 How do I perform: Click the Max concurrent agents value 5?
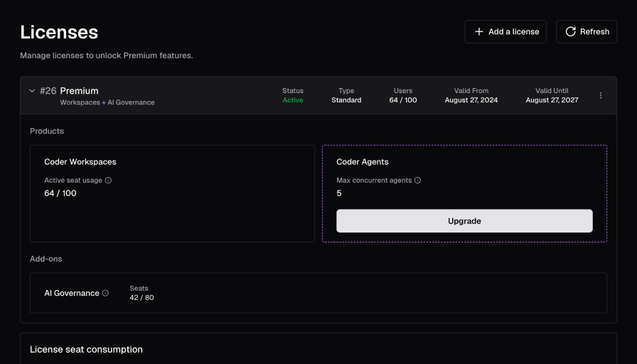tap(339, 193)
